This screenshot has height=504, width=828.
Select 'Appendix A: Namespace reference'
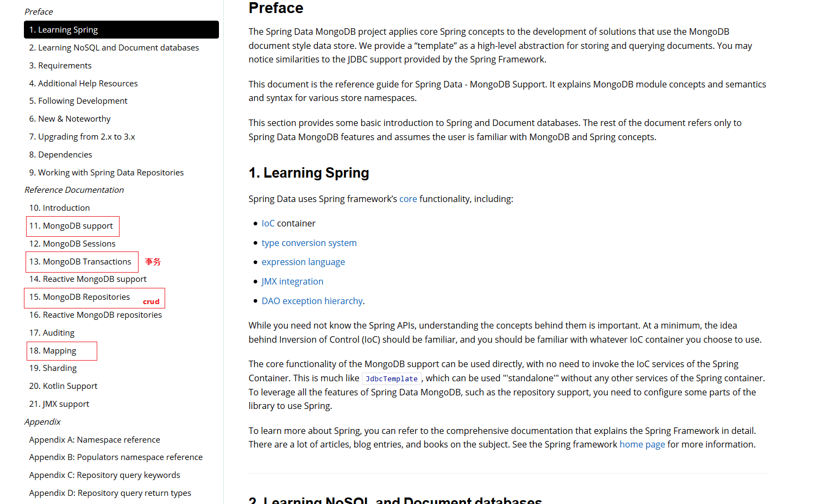(x=95, y=439)
